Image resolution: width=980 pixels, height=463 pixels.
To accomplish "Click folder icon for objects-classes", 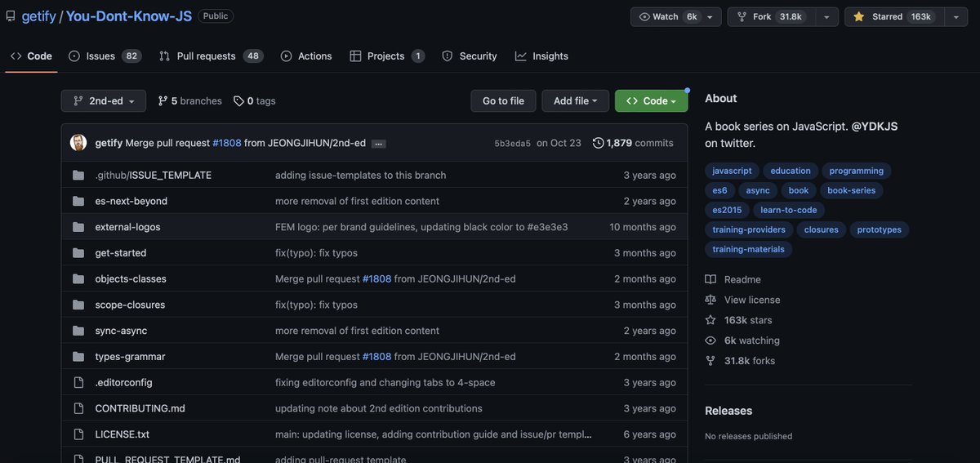I will click(x=78, y=279).
